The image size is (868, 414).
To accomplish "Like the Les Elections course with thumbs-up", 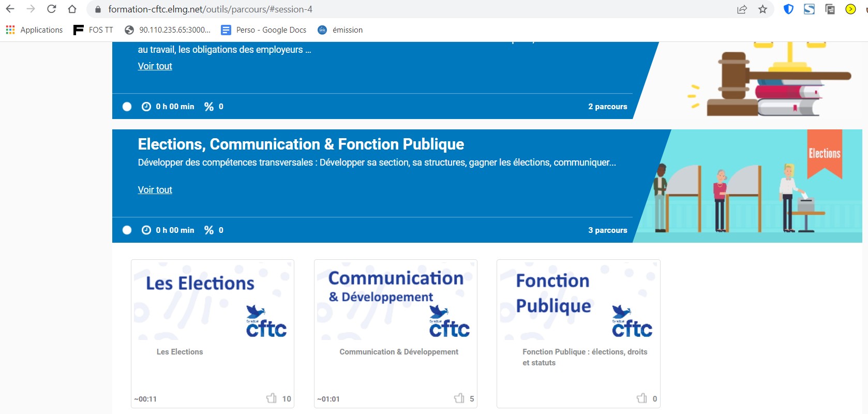I will (x=272, y=398).
